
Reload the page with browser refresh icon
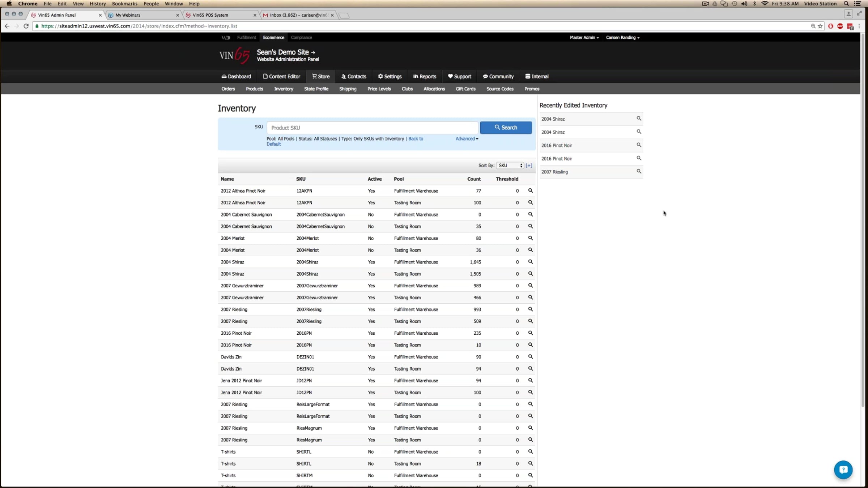pyautogui.click(x=26, y=26)
